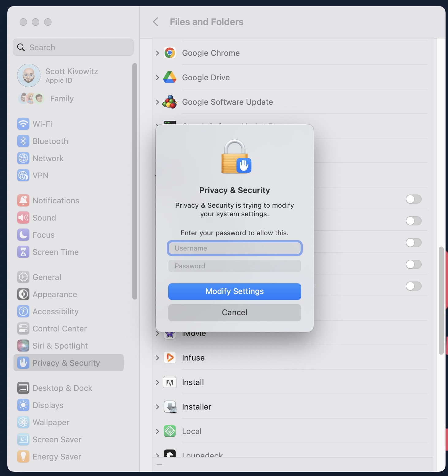
Task: Open Bluetooth settings from sidebar icon
Action: point(23,141)
